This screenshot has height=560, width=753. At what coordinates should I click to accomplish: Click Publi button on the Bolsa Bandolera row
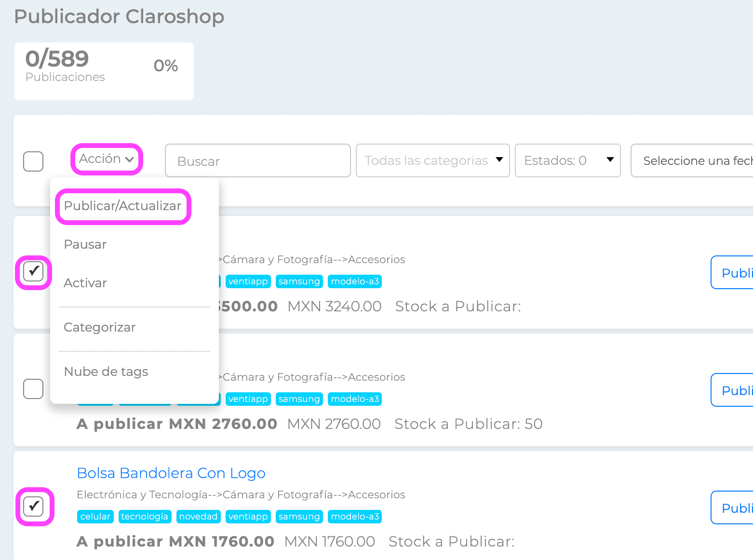point(732,507)
